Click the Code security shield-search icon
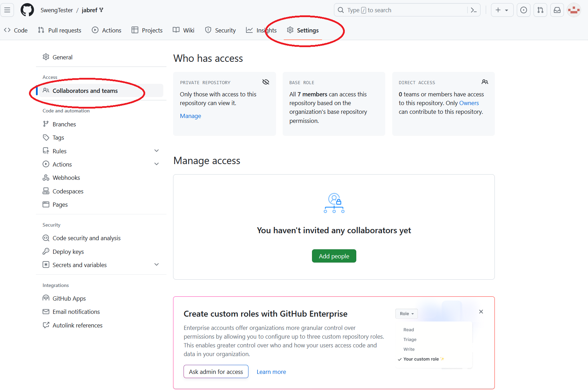 point(46,238)
